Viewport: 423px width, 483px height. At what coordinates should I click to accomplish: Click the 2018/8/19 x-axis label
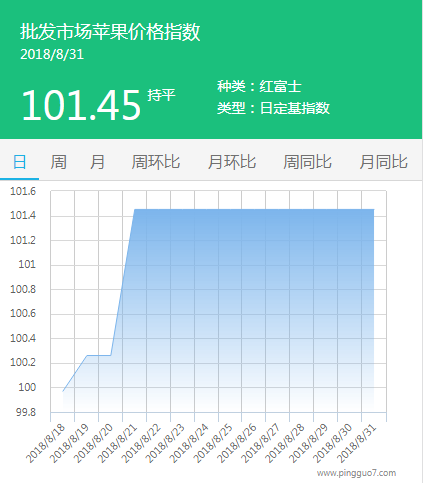[x=70, y=443]
